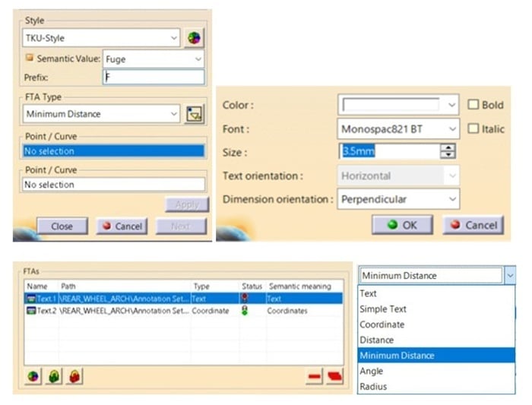
Task: Increase Size with the up spinner
Action: (x=448, y=147)
